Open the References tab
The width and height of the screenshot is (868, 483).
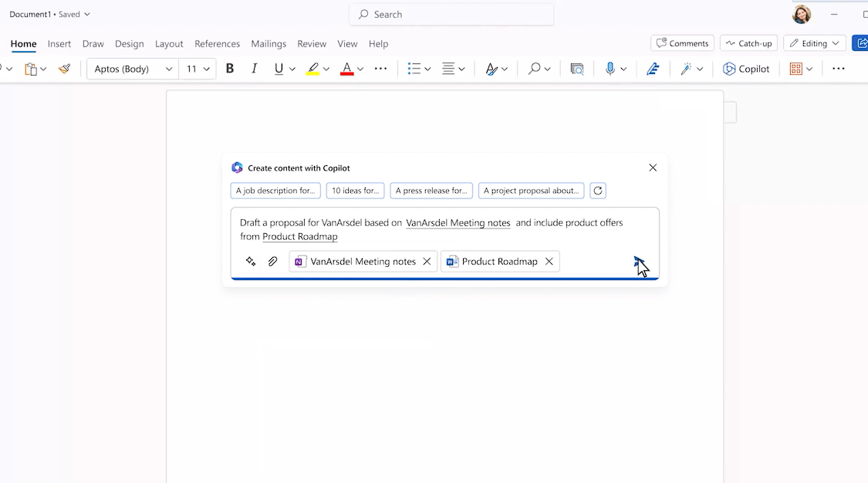point(217,44)
